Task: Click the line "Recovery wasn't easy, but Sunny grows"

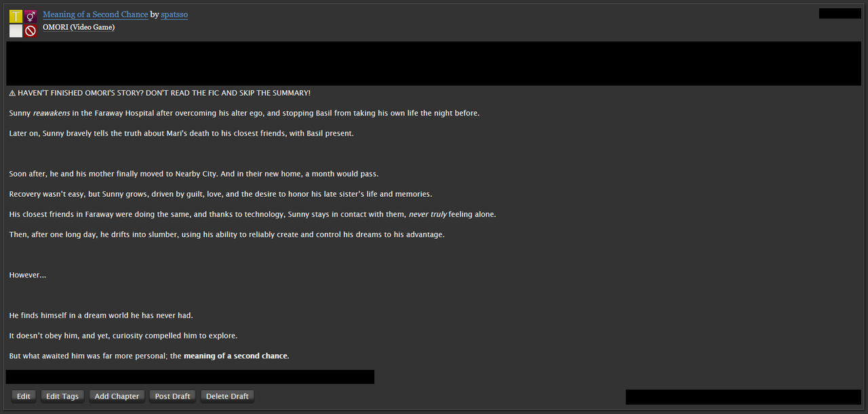Action: [220, 194]
